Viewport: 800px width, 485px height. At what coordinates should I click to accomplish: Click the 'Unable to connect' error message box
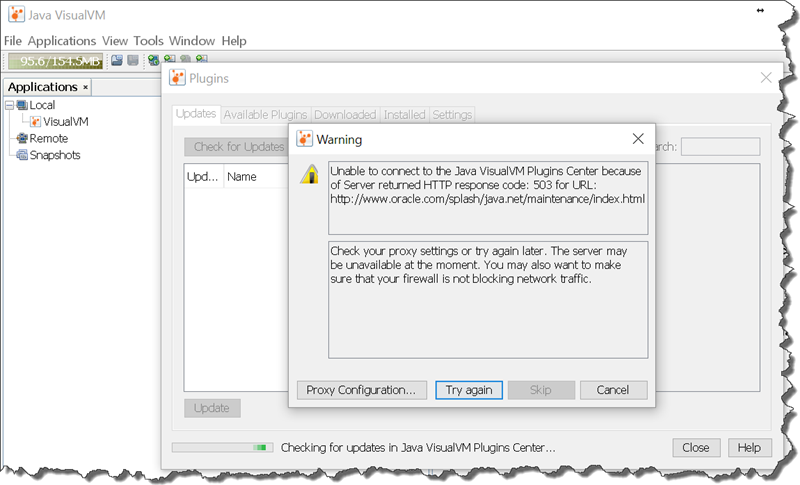(488, 198)
